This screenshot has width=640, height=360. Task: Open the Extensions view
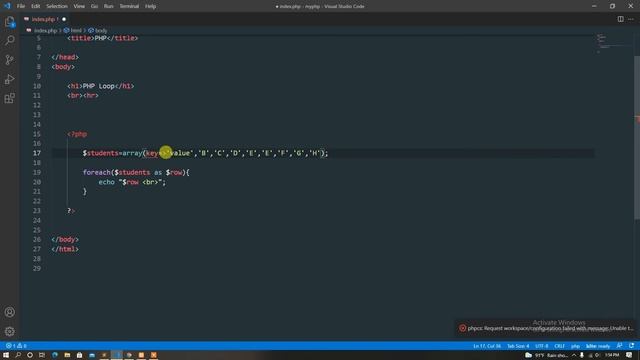click(x=9, y=98)
